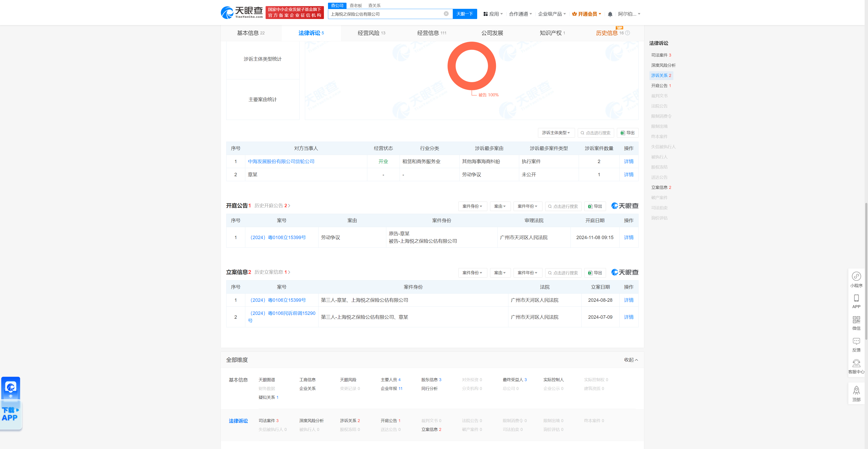Select 主要案由统计 in the left stats panel
Image resolution: width=868 pixels, height=449 pixels.
coord(262,100)
